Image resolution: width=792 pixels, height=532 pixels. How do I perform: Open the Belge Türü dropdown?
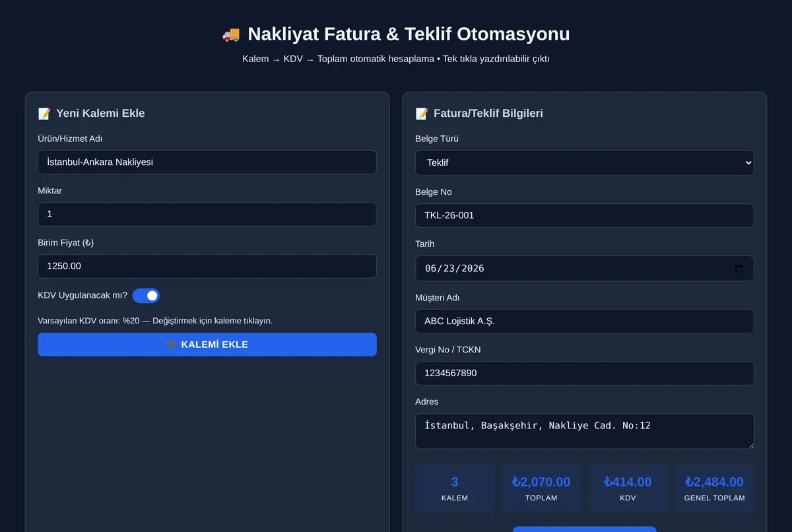[x=584, y=163]
